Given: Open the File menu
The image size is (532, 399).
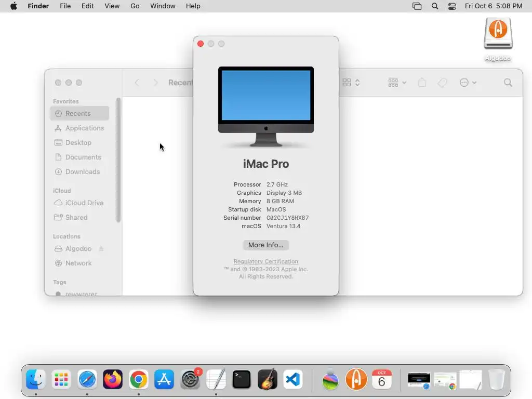Looking at the screenshot, I should click(x=65, y=6).
